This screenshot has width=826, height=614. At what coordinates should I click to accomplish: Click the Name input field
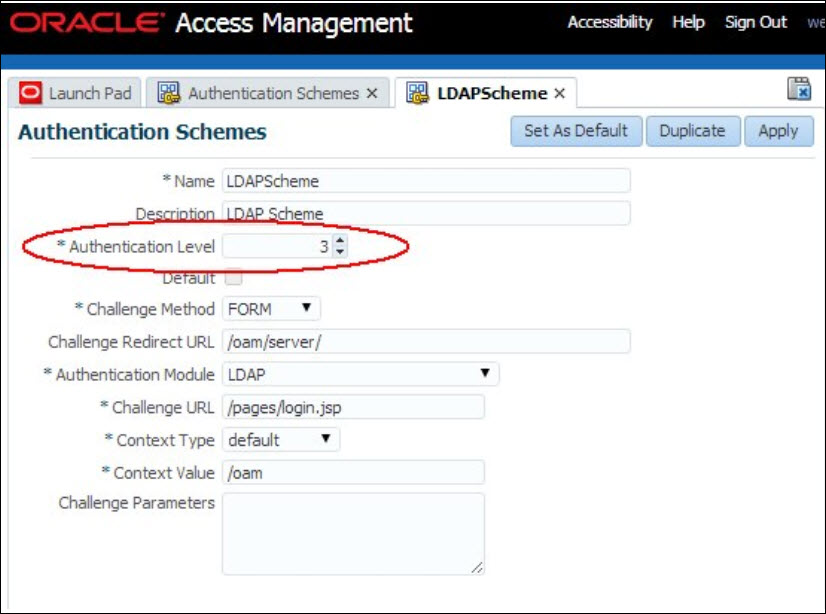pyautogui.click(x=426, y=181)
